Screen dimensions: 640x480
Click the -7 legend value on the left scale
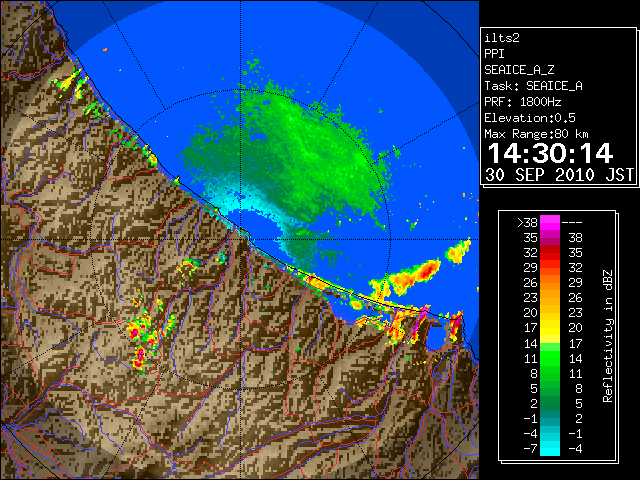tap(530, 449)
